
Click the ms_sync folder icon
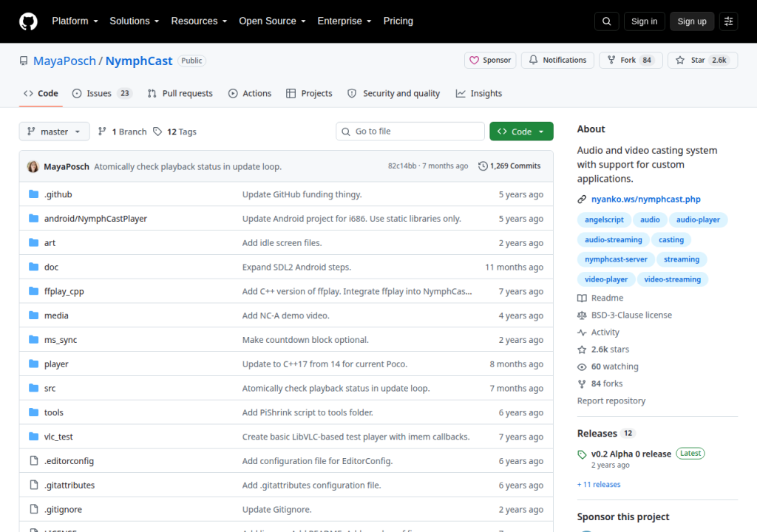pos(33,339)
